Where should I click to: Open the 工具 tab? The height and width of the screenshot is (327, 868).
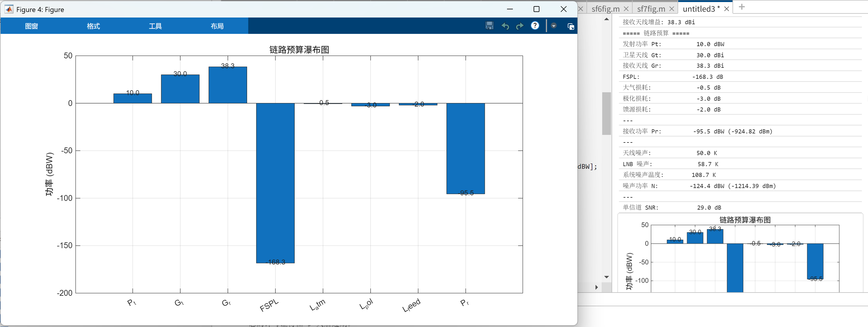155,26
